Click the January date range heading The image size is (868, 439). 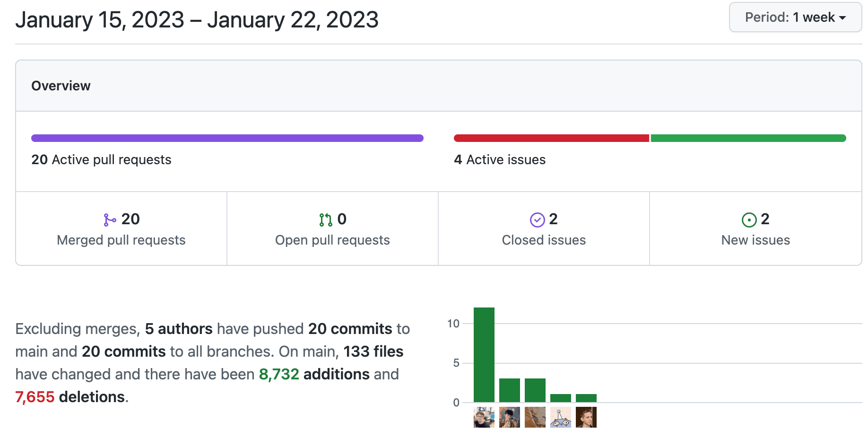tap(196, 19)
